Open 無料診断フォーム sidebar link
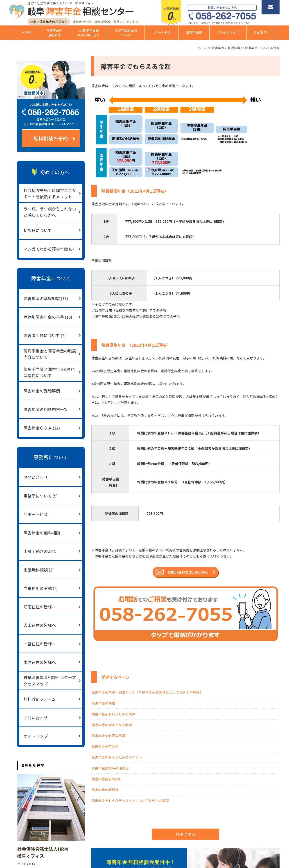 [51, 699]
